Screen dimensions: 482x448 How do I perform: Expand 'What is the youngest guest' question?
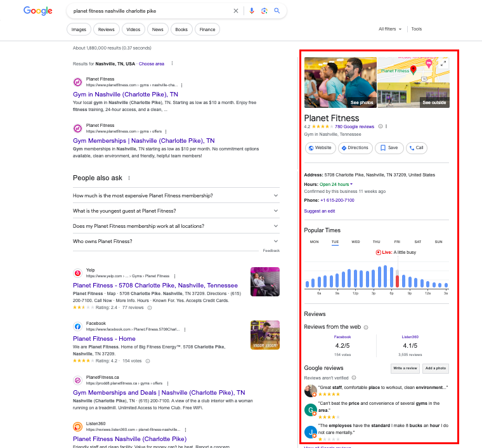(x=176, y=211)
